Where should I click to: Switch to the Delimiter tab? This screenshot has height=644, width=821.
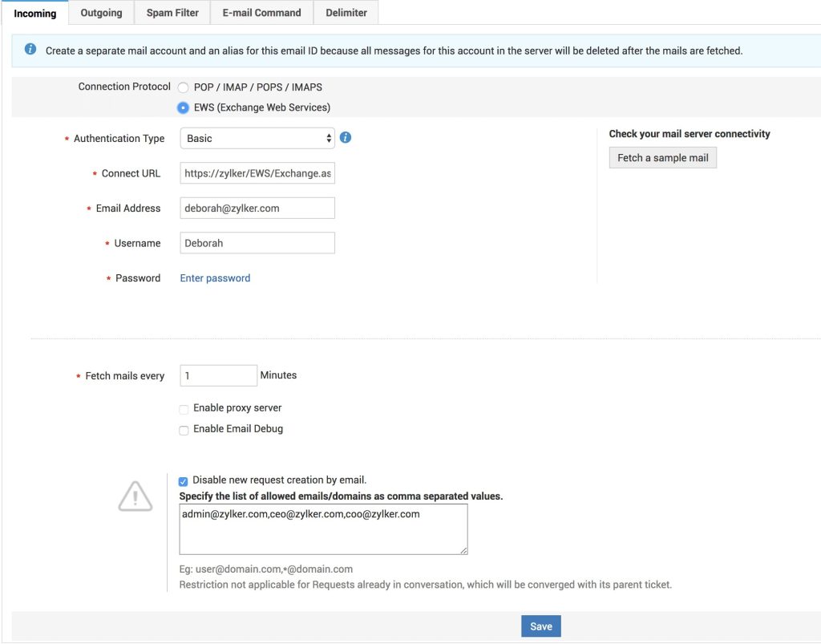(346, 13)
